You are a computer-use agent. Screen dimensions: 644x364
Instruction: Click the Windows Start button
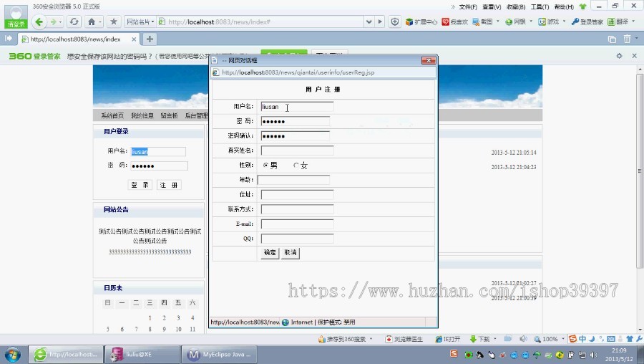[12, 355]
